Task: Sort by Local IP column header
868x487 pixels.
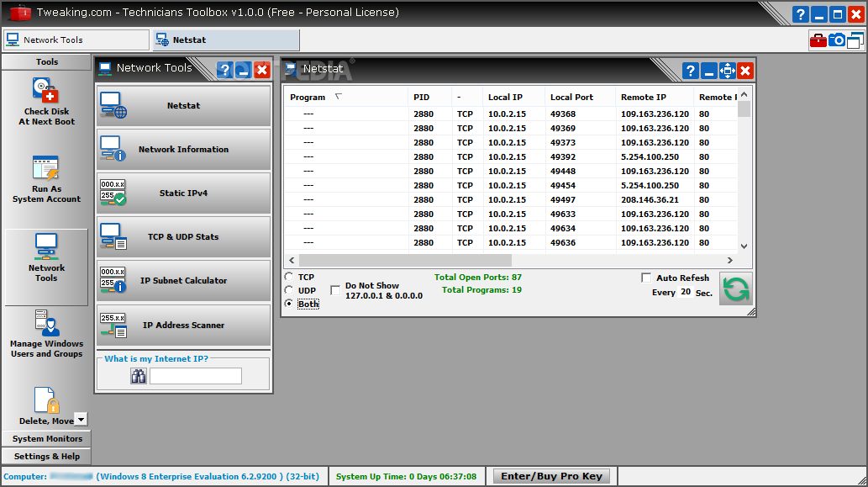Action: (x=513, y=97)
